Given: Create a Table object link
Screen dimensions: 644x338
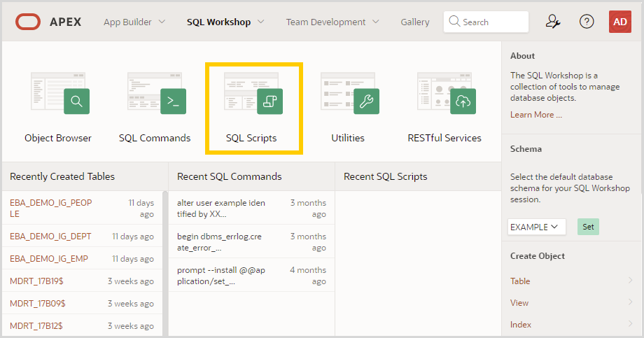Looking at the screenshot, I should click(520, 281).
